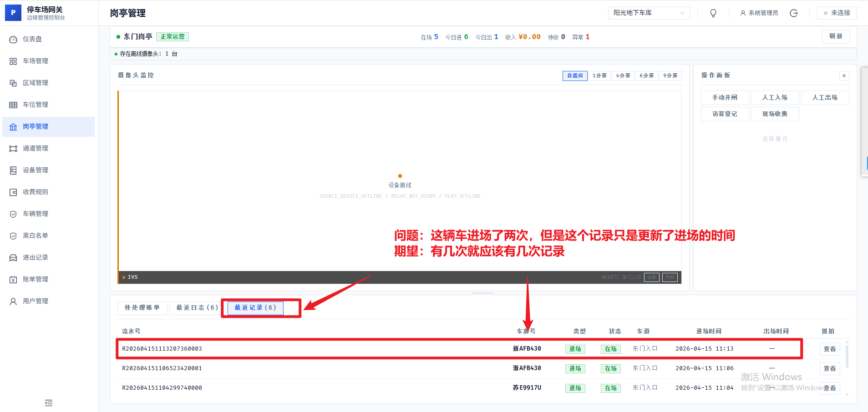Image resolution: width=868 pixels, height=412 pixels.
Task: Click 查看 for the 新AFB430 record
Action: [x=829, y=349]
